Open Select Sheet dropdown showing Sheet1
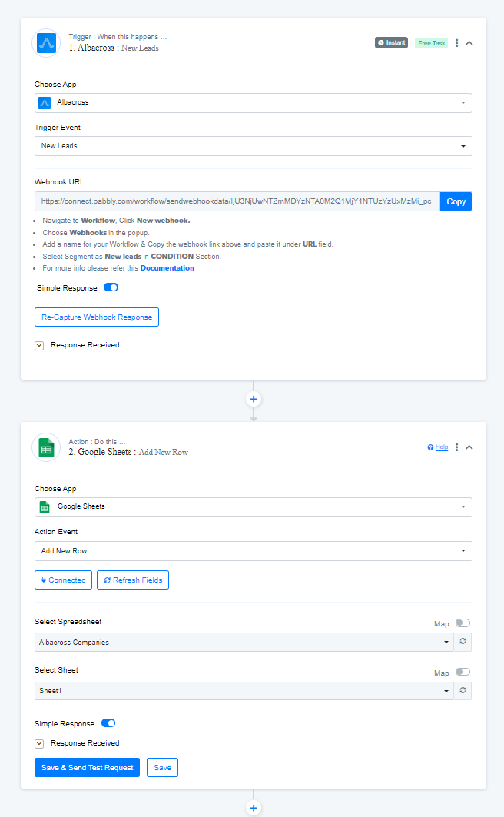 click(244, 690)
